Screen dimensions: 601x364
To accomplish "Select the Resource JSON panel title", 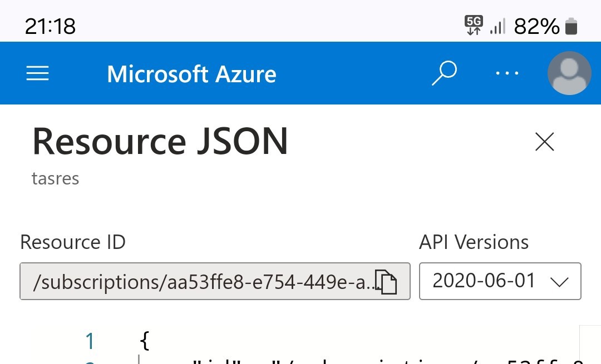I will (160, 142).
